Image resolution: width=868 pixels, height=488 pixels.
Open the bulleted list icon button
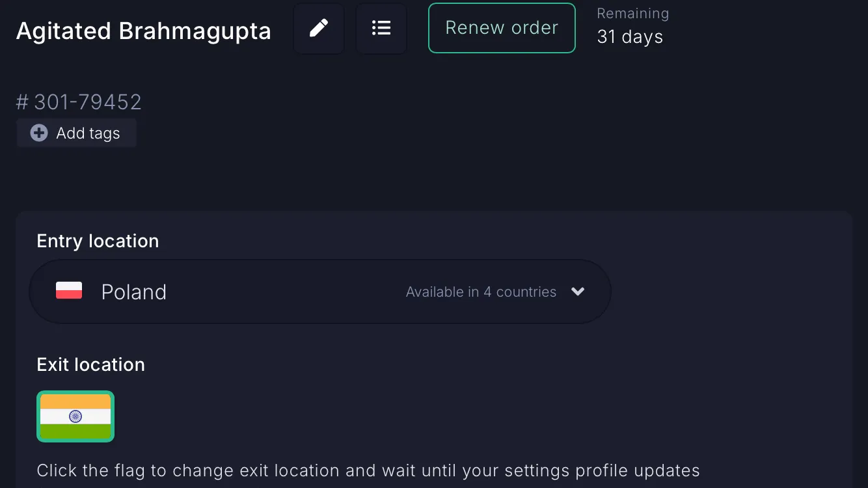pyautogui.click(x=381, y=28)
